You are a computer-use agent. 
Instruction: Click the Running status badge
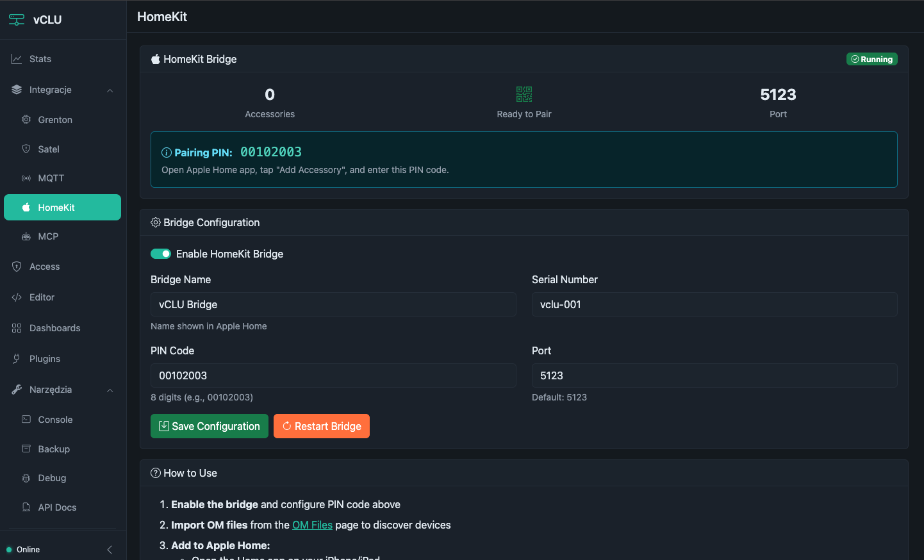872,59
